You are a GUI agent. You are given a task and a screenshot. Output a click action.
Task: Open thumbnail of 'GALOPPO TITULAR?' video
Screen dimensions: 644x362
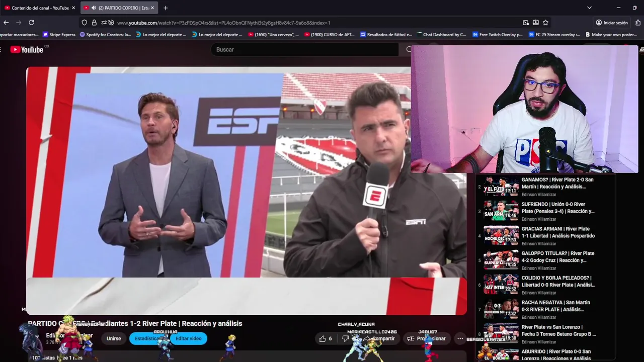tap(501, 259)
